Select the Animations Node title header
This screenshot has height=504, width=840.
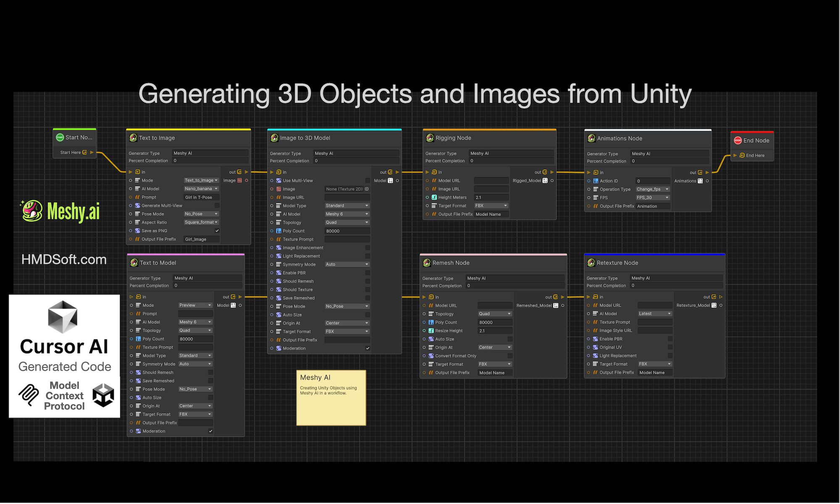point(619,138)
